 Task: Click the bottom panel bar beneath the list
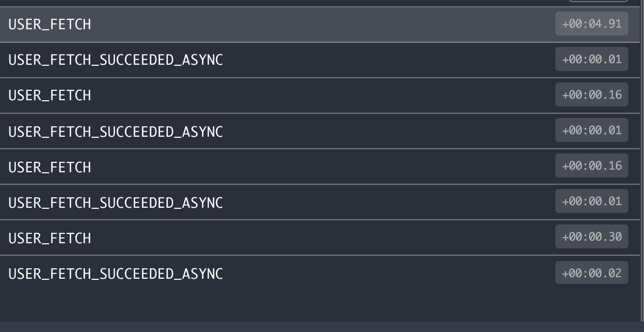click(x=322, y=327)
